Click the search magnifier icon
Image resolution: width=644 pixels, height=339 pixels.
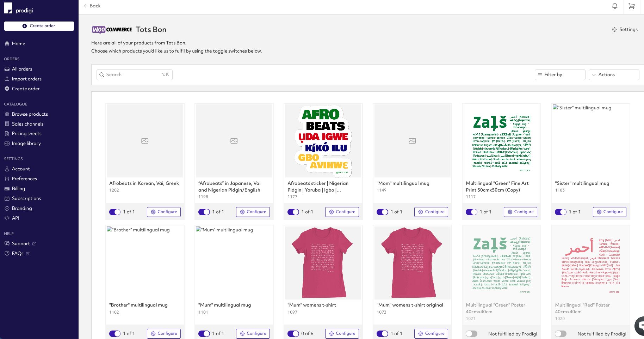102,75
